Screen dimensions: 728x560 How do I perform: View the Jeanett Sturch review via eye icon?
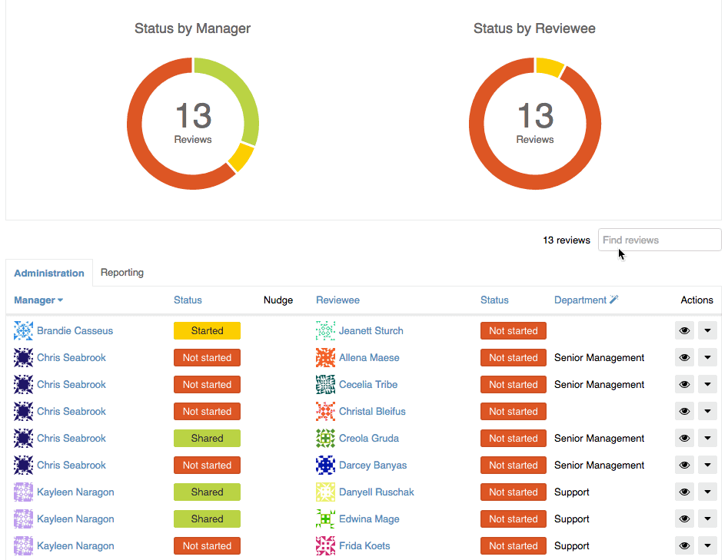coord(684,331)
